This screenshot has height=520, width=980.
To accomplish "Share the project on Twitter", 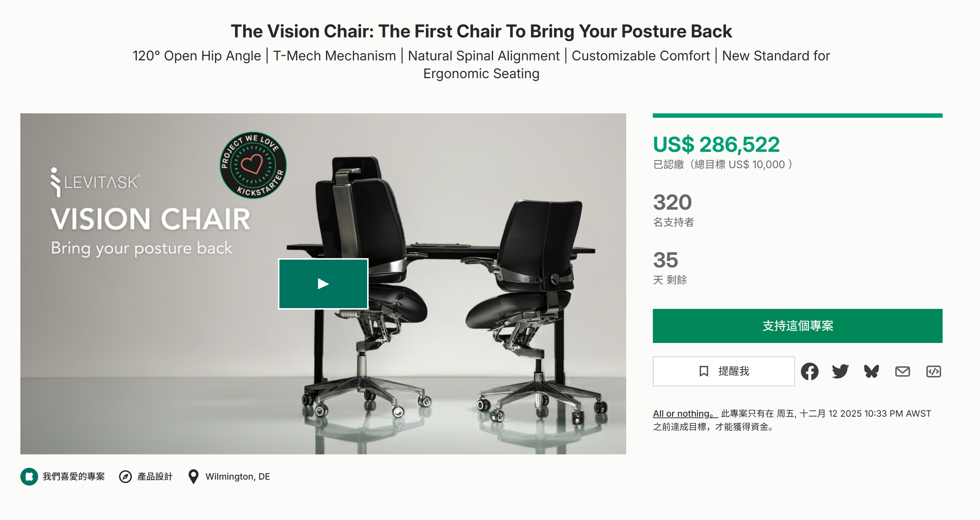I will pos(840,371).
